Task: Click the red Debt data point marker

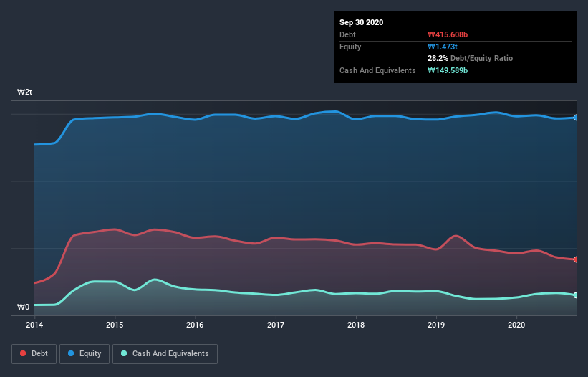Action: coord(576,259)
